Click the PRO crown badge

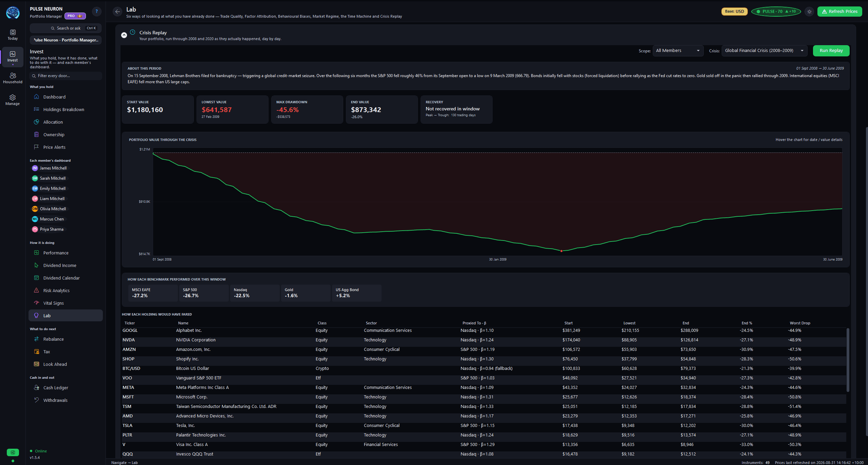[75, 16]
